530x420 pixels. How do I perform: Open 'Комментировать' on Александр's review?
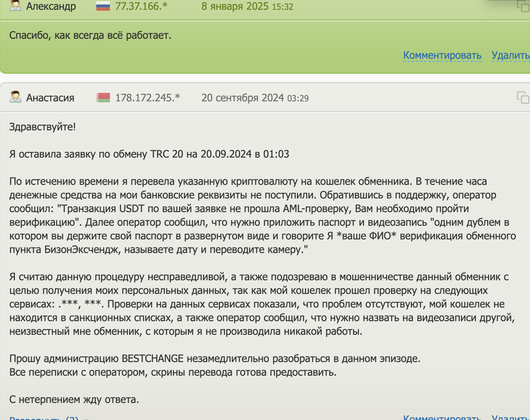442,55
